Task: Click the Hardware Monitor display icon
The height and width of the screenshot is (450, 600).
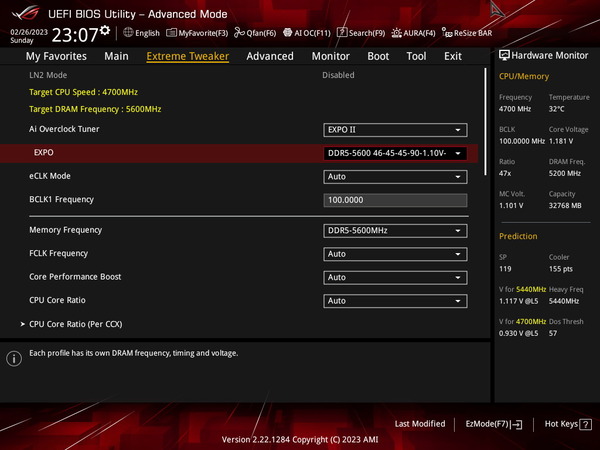Action: [504, 55]
